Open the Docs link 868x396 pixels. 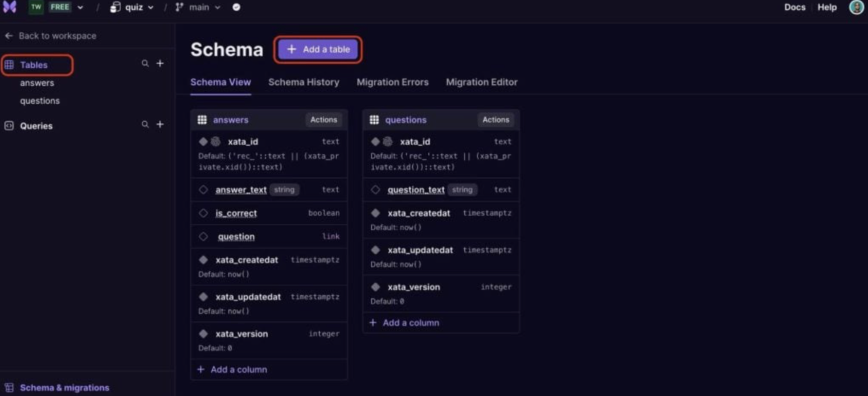pyautogui.click(x=795, y=7)
